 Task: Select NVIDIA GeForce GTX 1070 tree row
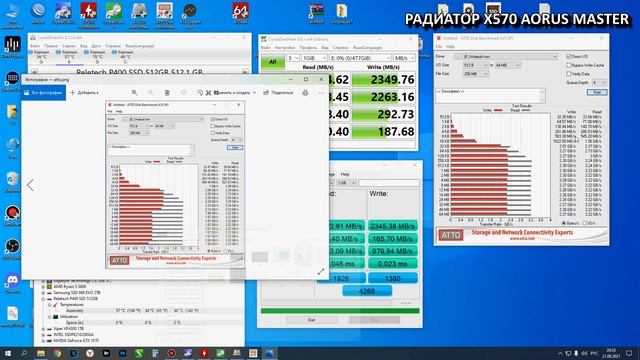pyautogui.click(x=76, y=340)
